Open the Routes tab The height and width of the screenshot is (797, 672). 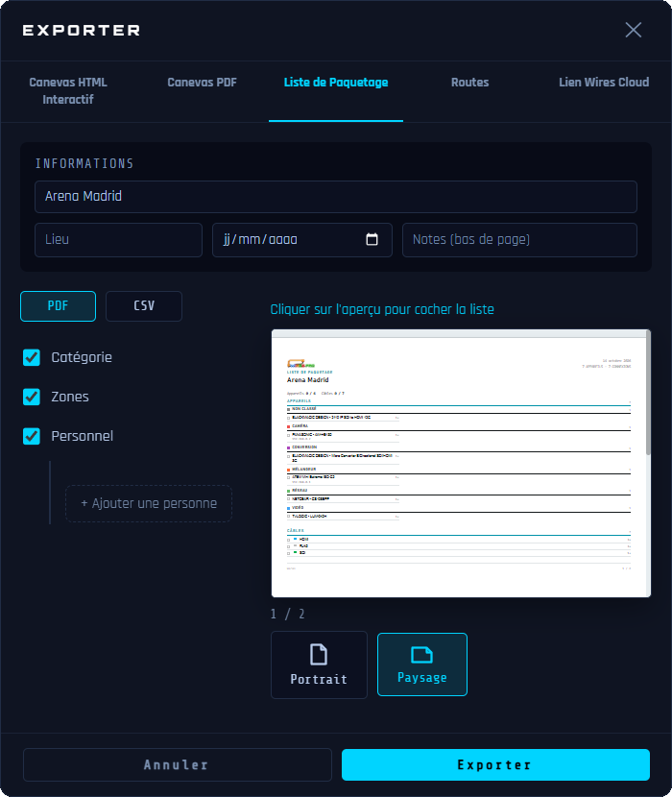(469, 83)
